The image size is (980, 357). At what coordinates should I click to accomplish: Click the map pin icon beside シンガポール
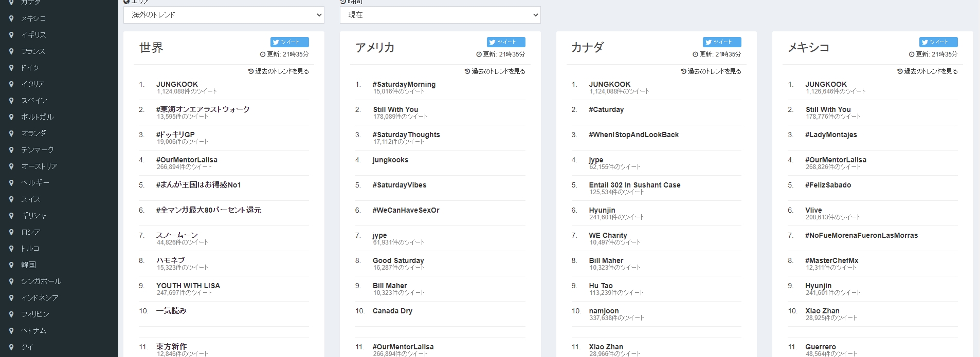click(x=11, y=281)
